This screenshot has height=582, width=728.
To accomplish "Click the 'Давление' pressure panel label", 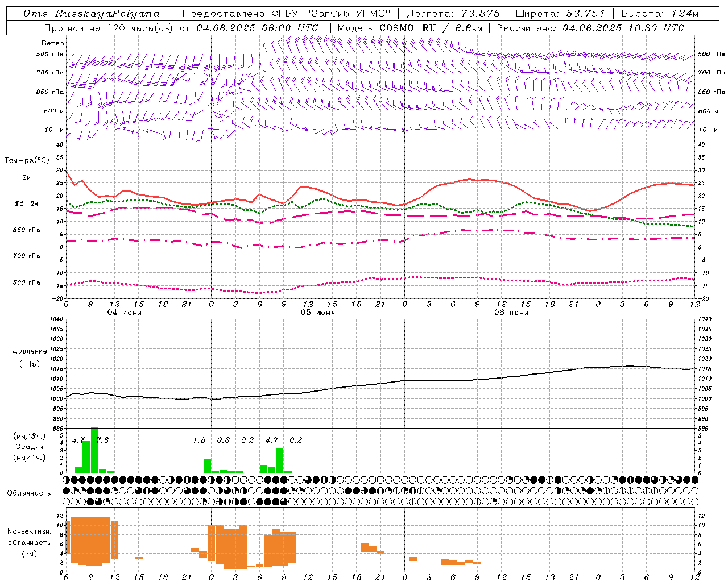I will click(30, 351).
